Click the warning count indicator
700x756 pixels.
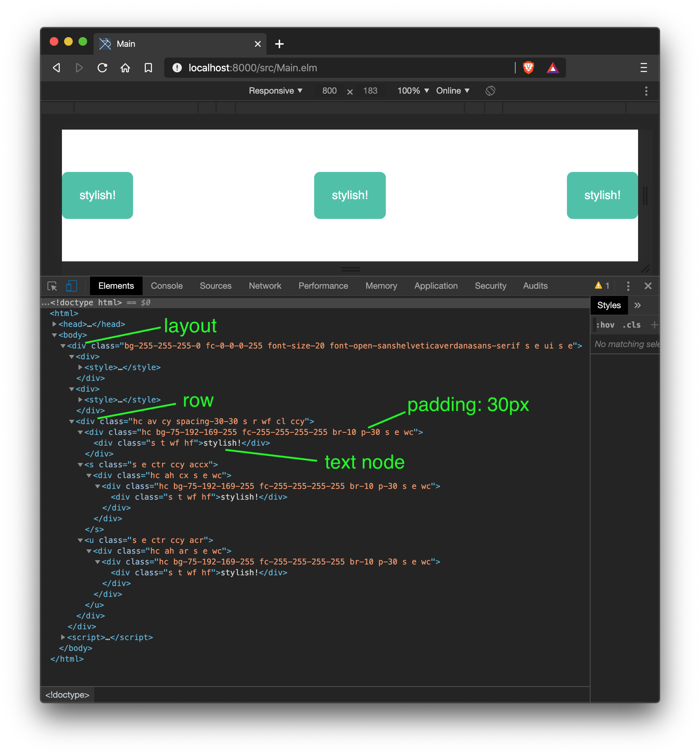click(602, 285)
